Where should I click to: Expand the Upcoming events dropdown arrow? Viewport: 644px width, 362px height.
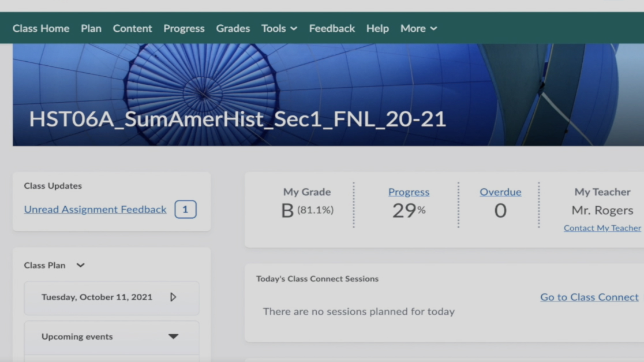pos(173,337)
